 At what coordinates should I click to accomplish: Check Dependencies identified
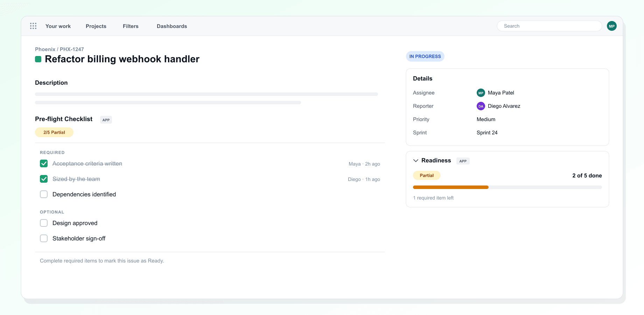click(44, 194)
